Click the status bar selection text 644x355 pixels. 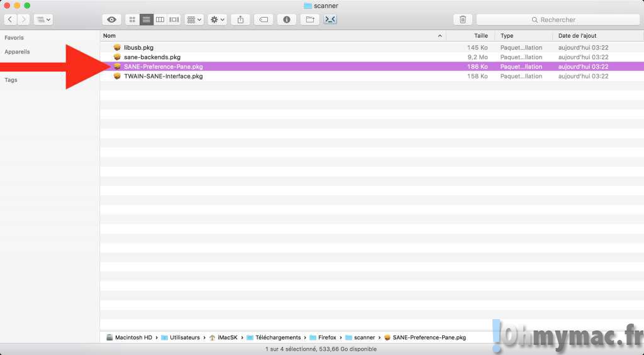pyautogui.click(x=321, y=349)
